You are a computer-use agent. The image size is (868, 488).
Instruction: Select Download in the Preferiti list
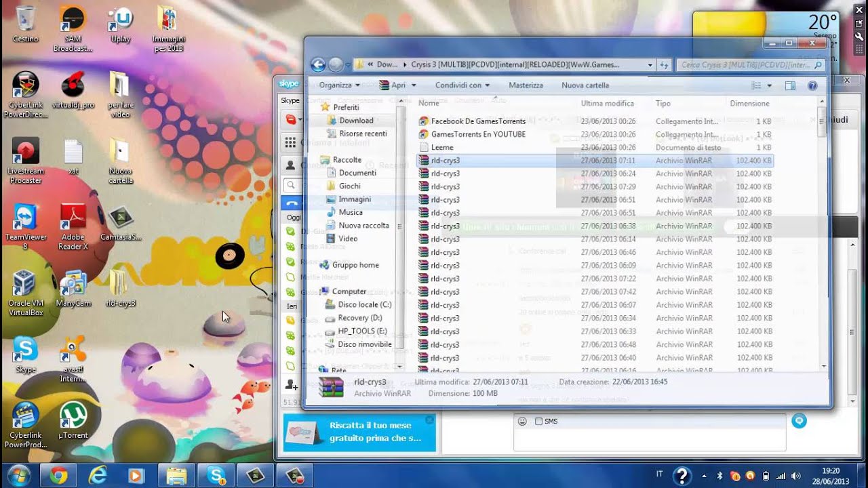point(356,121)
